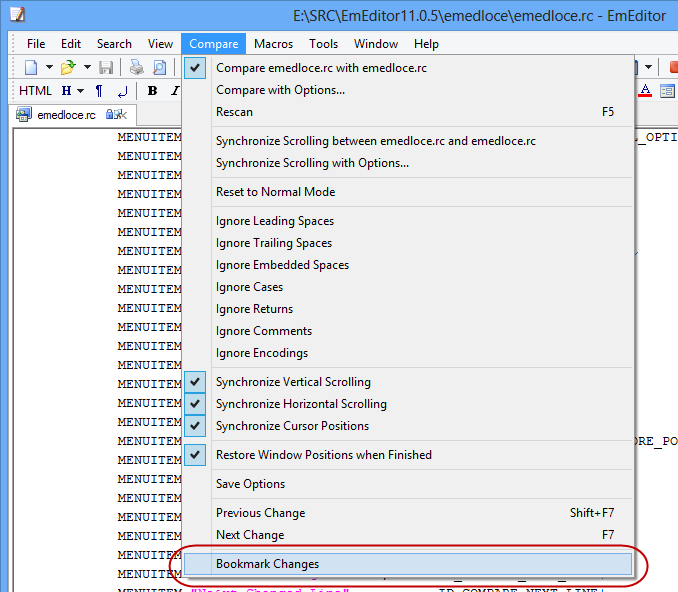This screenshot has width=678, height=592.
Task: Open Print Preview with magnifier icon
Action: click(160, 67)
